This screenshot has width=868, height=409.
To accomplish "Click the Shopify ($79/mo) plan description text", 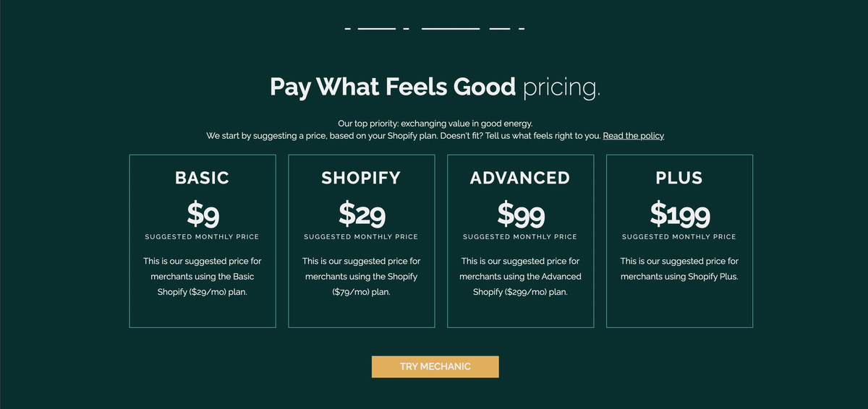I will click(x=362, y=277).
